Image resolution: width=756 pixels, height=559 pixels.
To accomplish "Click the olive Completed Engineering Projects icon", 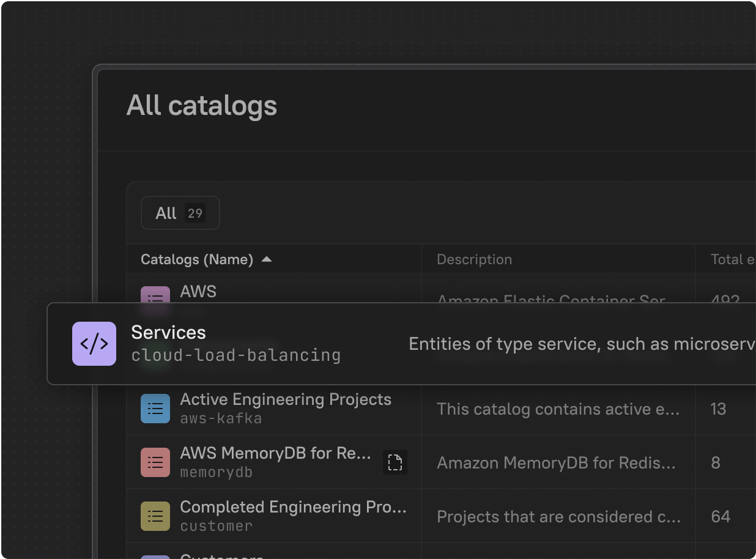I will 155,516.
